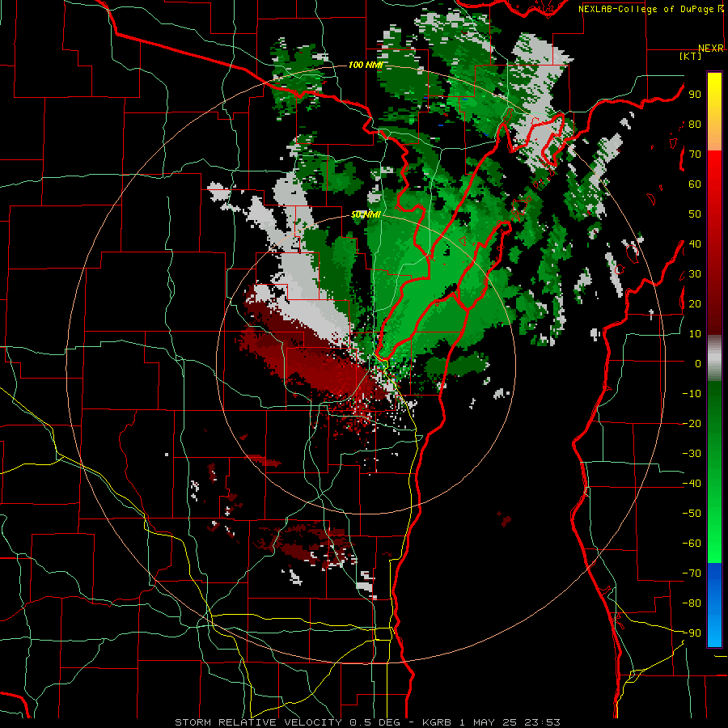Click the positive 80 scale value
The width and height of the screenshot is (728, 728).
(x=695, y=124)
